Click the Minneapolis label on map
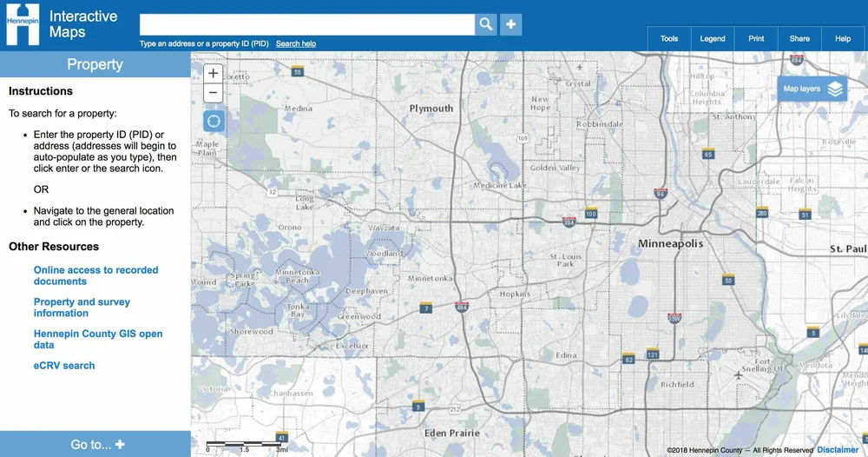The image size is (868, 457). [670, 244]
